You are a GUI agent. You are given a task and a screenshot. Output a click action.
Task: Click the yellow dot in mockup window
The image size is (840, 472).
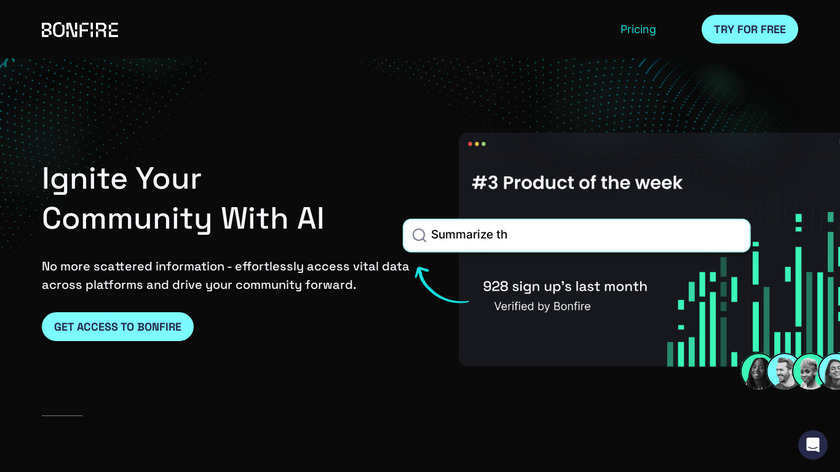click(x=477, y=144)
